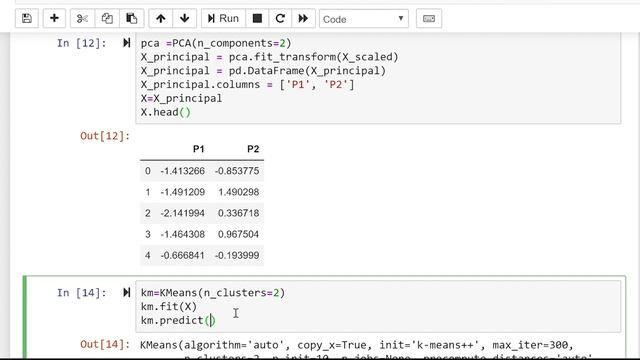Click the km=KMeans(n_clusters=2) line
The height and width of the screenshot is (360, 640).
point(213,293)
